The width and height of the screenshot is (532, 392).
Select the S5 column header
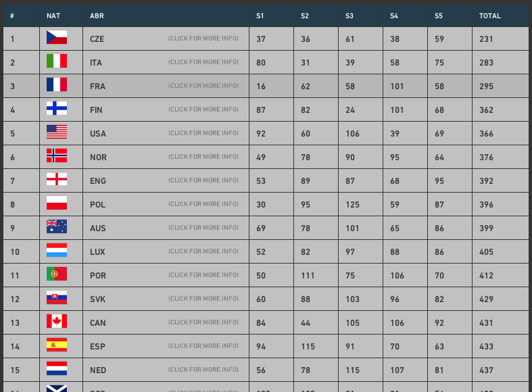point(438,16)
